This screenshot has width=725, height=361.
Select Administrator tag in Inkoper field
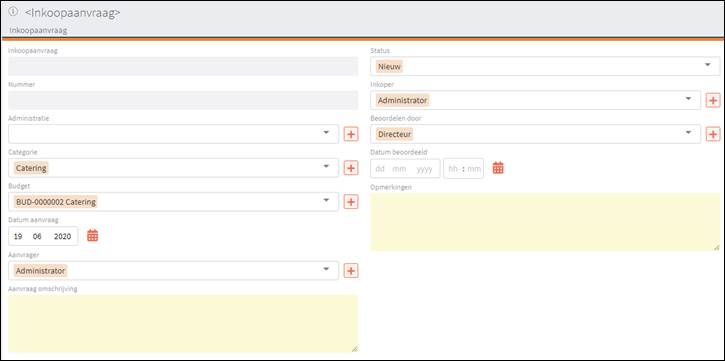tap(403, 100)
